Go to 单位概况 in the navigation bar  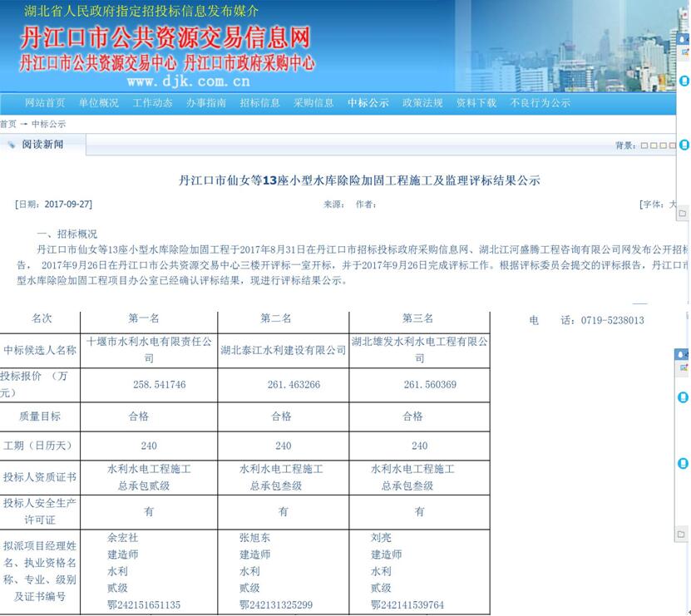pos(99,103)
